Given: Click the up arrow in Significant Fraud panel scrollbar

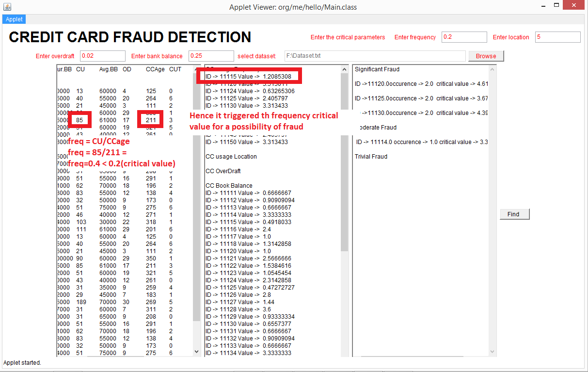Looking at the screenshot, I should pyautogui.click(x=493, y=69).
